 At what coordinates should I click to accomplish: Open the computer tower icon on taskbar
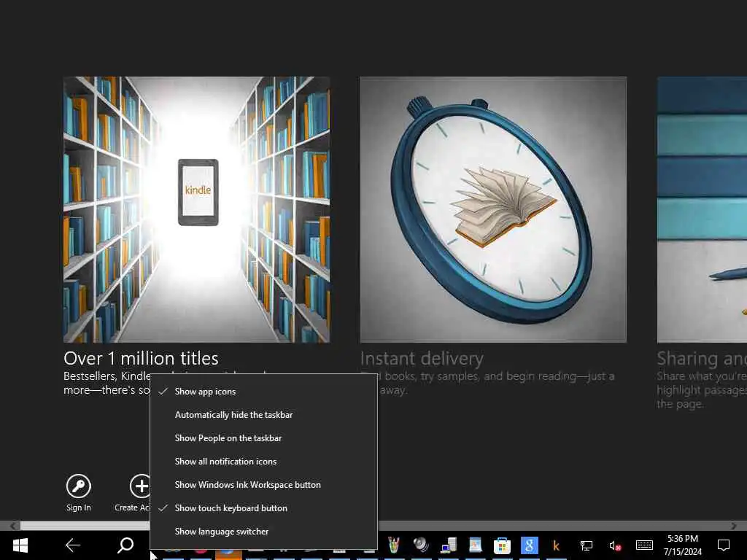click(449, 545)
